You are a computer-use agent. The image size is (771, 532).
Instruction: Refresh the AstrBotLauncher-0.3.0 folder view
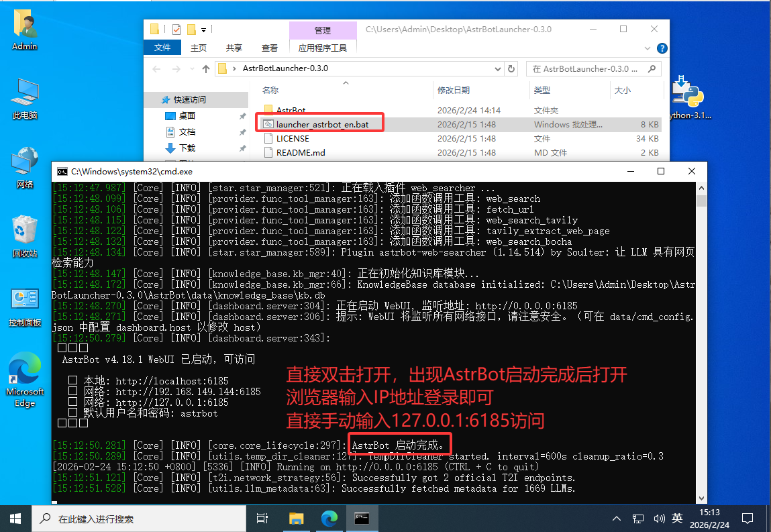click(x=511, y=69)
